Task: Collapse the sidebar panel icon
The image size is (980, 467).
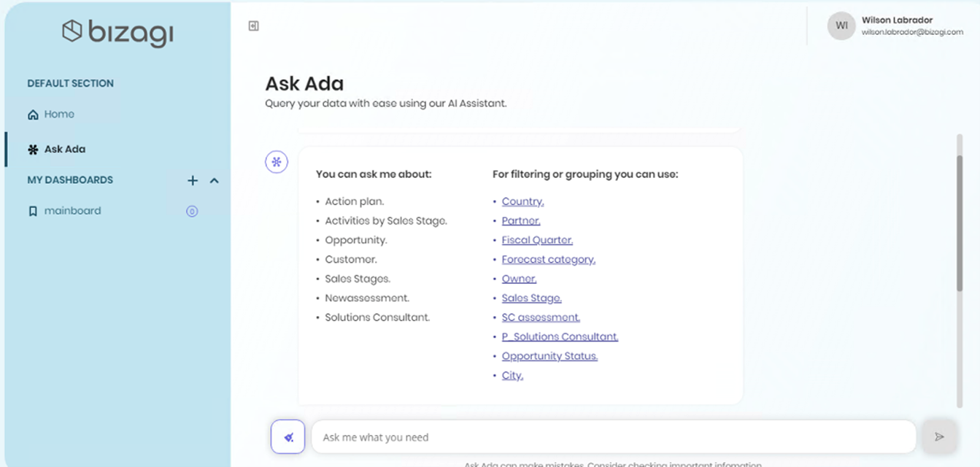Action: 254,26
